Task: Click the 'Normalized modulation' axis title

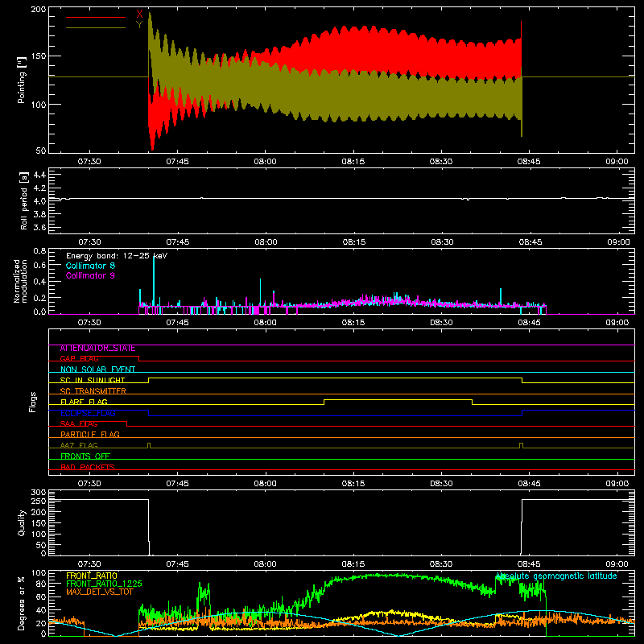Action: pos(21,281)
